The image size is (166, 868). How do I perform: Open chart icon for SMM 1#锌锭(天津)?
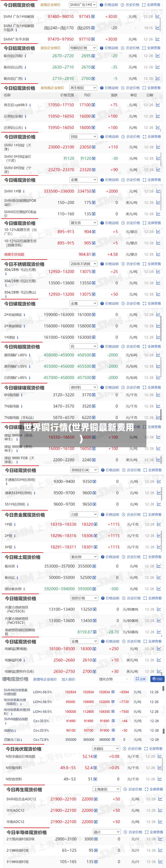coord(158,147)
